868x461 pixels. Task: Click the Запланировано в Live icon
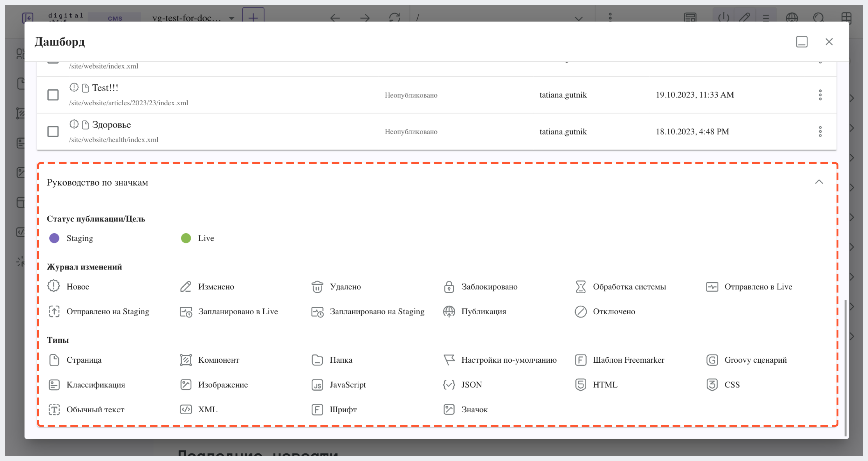tap(186, 311)
